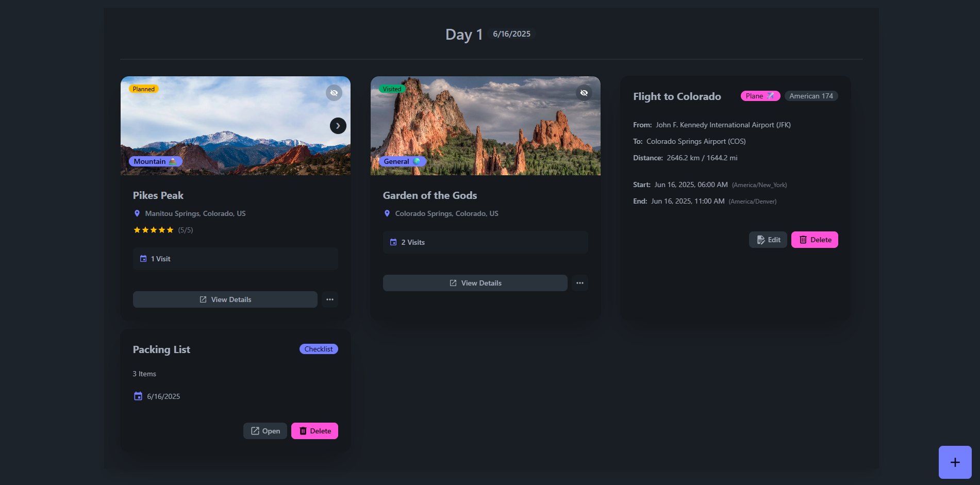Delete the Packing List checklist

coord(314,431)
